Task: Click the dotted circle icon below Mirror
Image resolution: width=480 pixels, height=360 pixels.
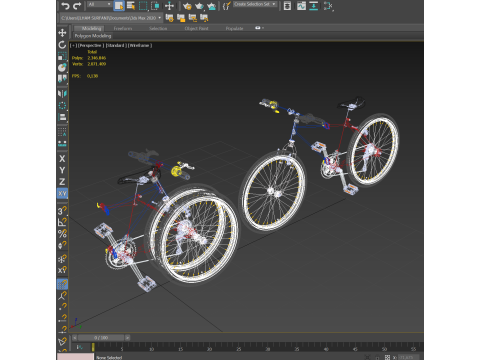Action: (62, 106)
